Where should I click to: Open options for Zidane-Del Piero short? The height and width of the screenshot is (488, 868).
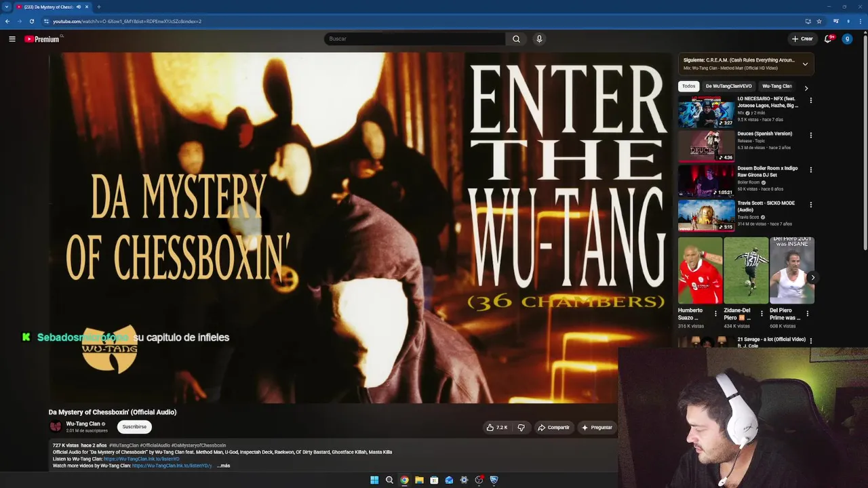[761, 313]
